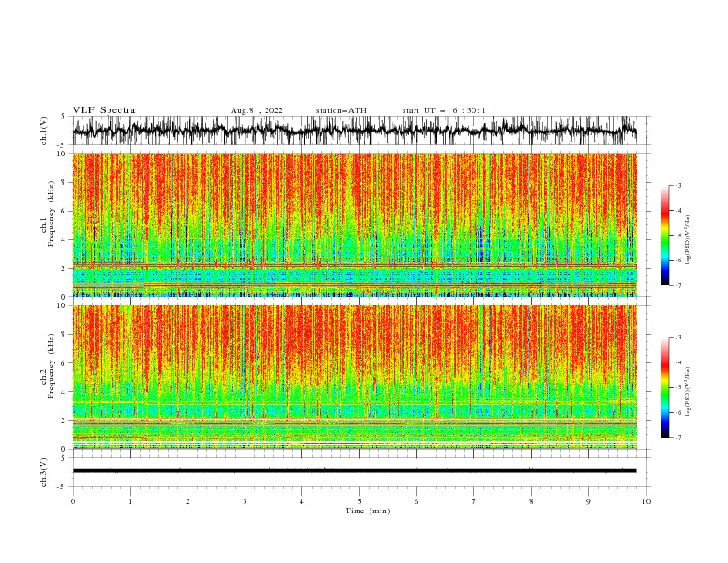The width and height of the screenshot is (728, 563).
Task: Click the "10" kHz tick on ch.2 spectrogram
Action: (x=63, y=305)
